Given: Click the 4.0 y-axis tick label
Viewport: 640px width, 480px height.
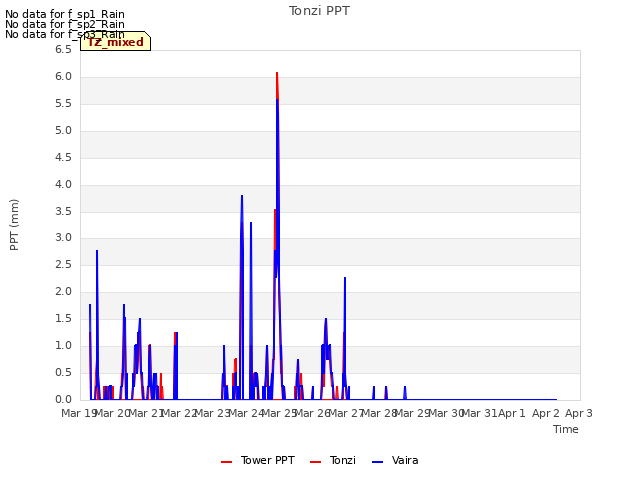Looking at the screenshot, I should point(63,184).
